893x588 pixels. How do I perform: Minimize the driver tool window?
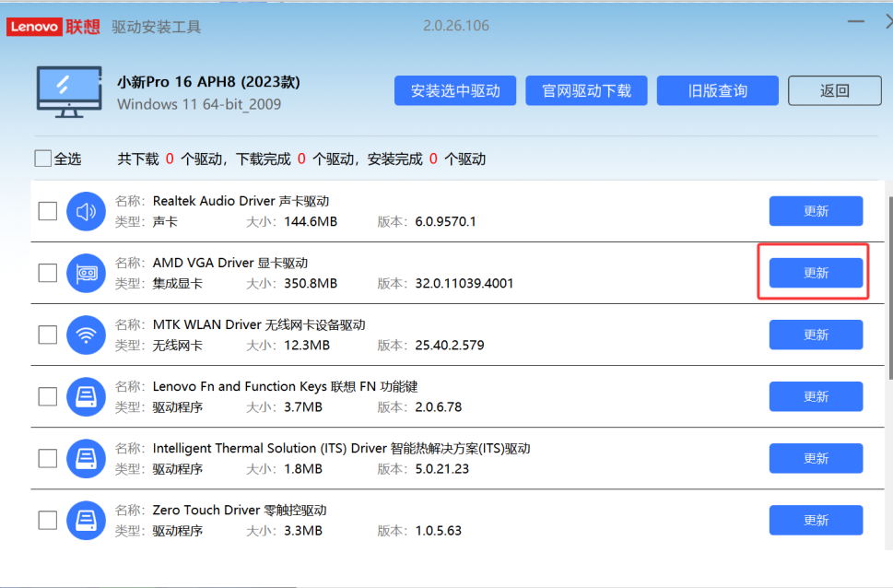[x=855, y=21]
